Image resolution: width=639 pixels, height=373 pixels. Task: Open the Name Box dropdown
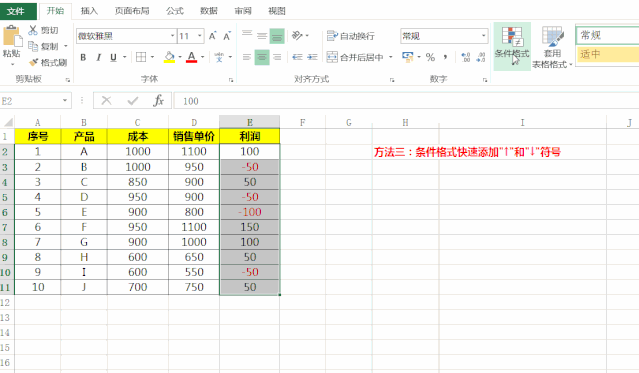pos(65,100)
